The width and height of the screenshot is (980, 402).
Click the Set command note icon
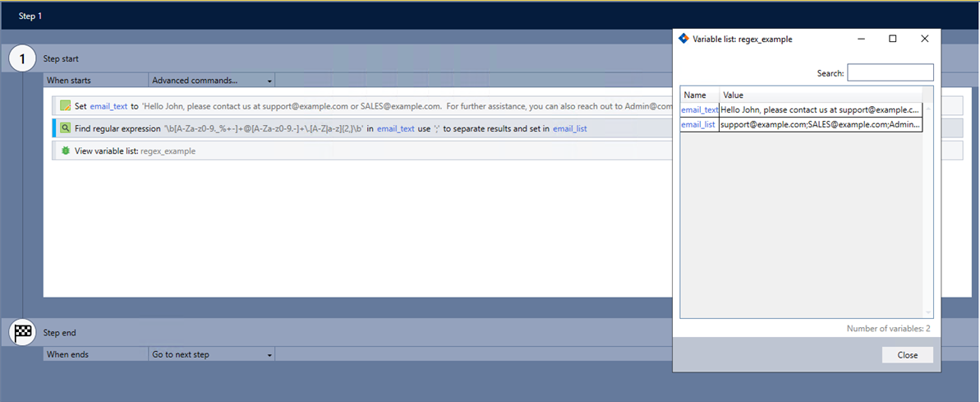click(x=65, y=106)
